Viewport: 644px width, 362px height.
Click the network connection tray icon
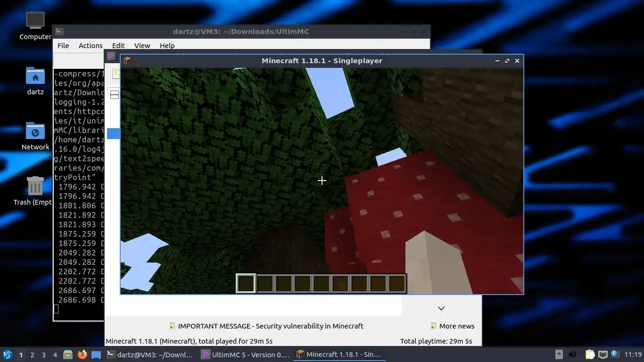[603, 354]
